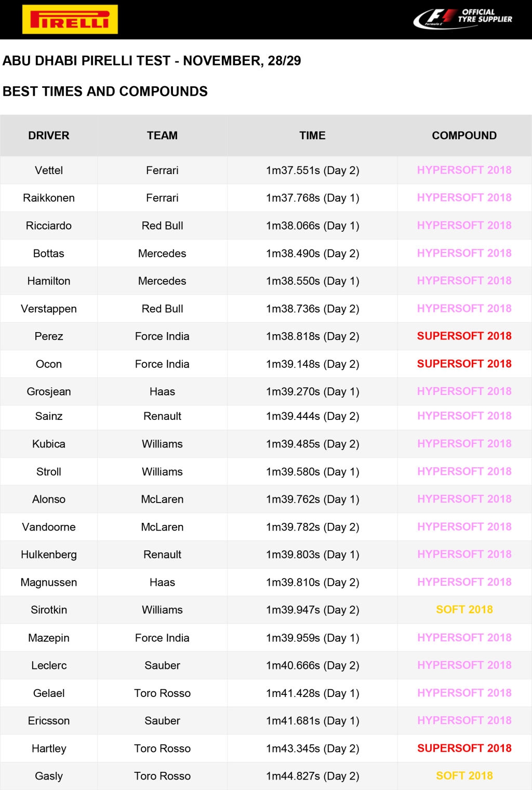
Task: Select the Best Times and Compounds heading
Action: tap(105, 91)
